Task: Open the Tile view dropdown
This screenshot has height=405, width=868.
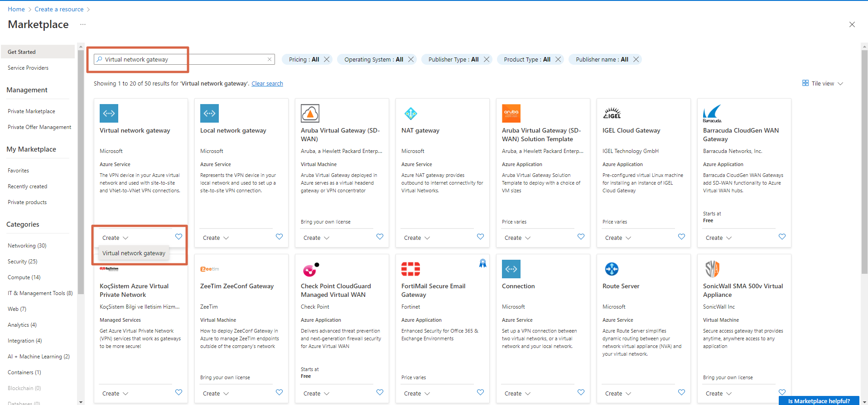Action: coord(823,83)
